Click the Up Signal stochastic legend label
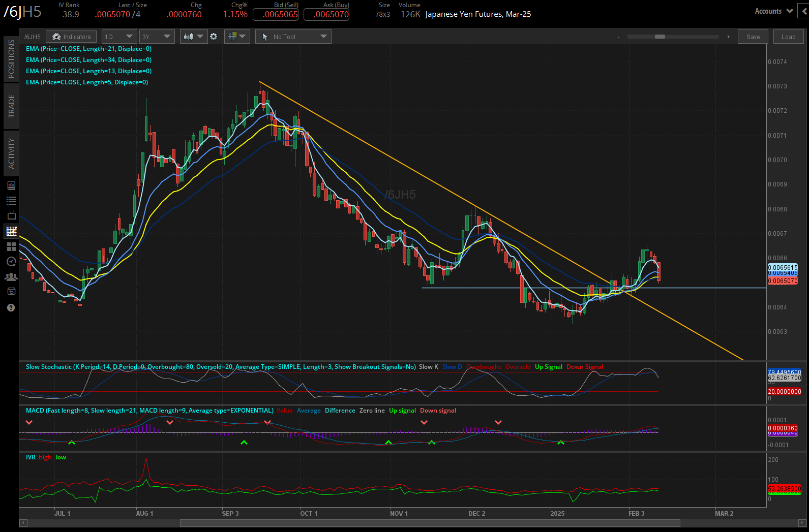The width and height of the screenshot is (809, 532). [x=549, y=367]
